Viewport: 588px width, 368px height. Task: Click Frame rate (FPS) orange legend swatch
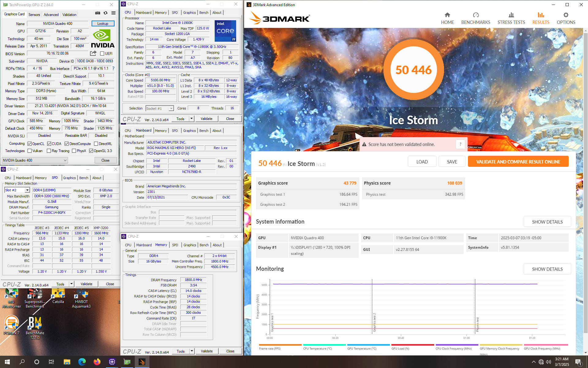click(280, 345)
